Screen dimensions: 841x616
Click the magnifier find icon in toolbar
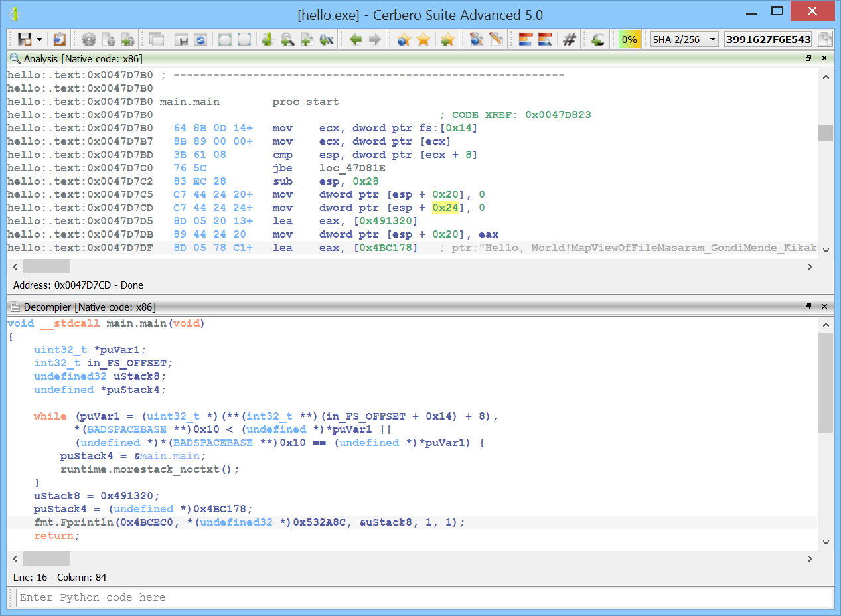(x=287, y=39)
